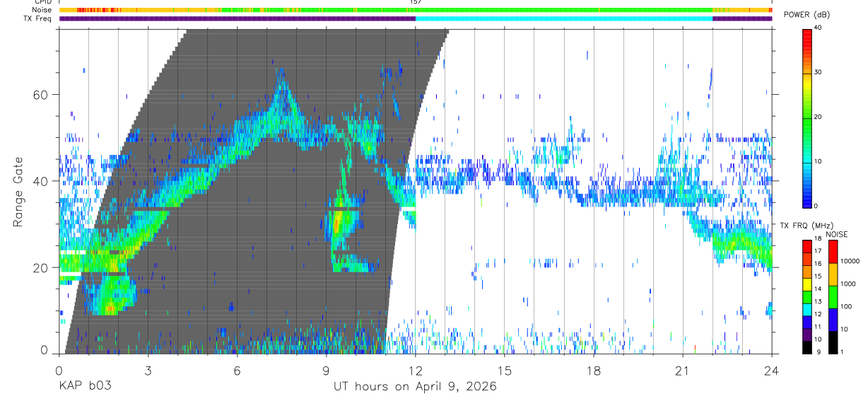The width and height of the screenshot is (868, 401).
Task: Click the '30' tick on the power colorbar
Action: (x=817, y=73)
